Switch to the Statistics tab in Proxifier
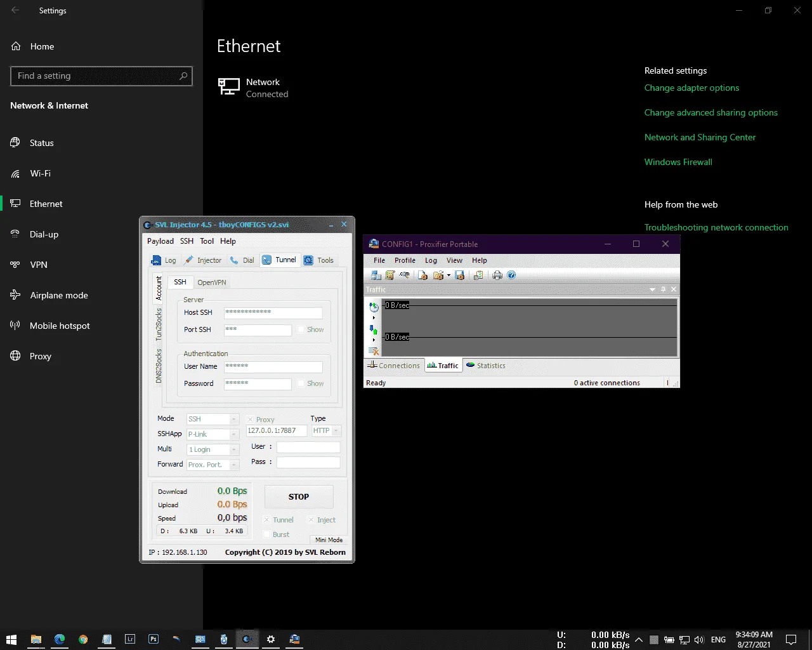This screenshot has height=650, width=812. pos(486,366)
